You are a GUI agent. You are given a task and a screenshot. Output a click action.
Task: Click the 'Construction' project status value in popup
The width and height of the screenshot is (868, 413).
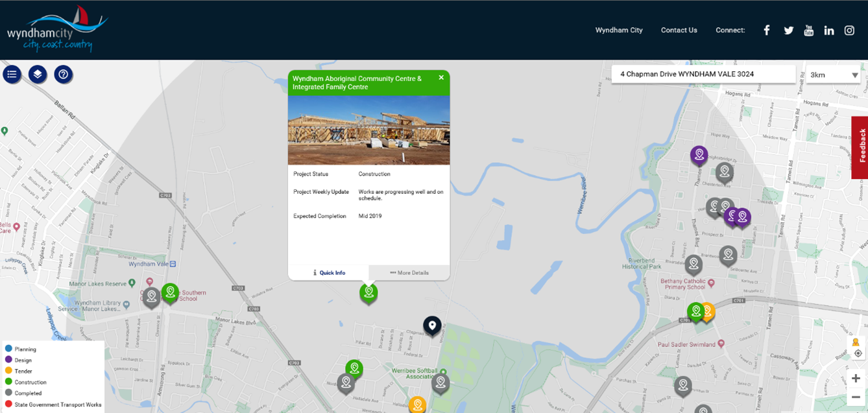click(374, 174)
